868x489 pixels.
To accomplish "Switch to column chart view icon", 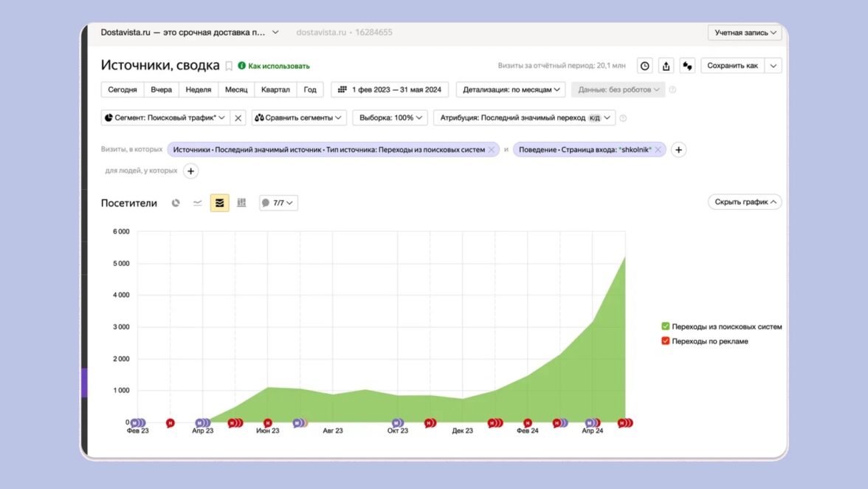I will [241, 203].
